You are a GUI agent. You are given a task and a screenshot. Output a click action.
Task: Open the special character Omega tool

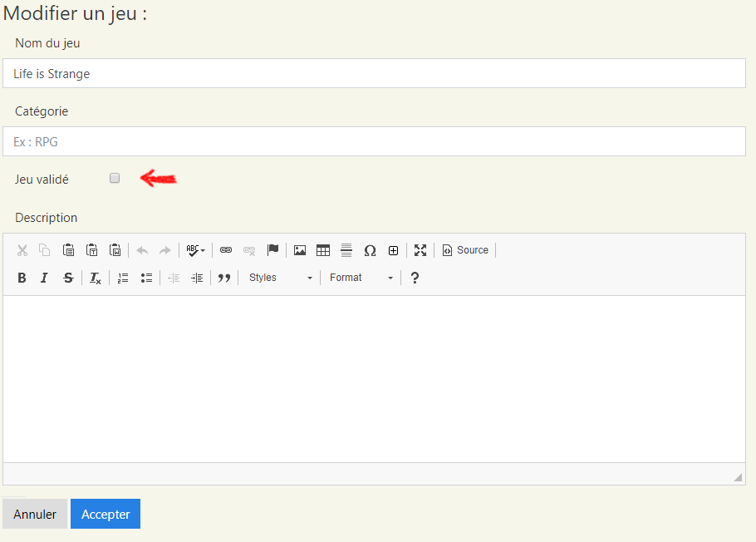pyautogui.click(x=370, y=250)
